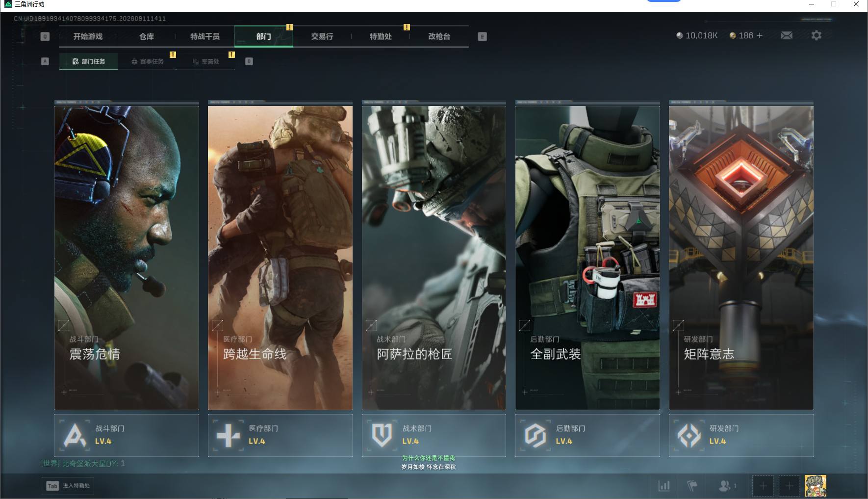Image resolution: width=868 pixels, height=499 pixels.
Task: Click LV.4 beside the 研发部门 diamond
Action: point(717,441)
